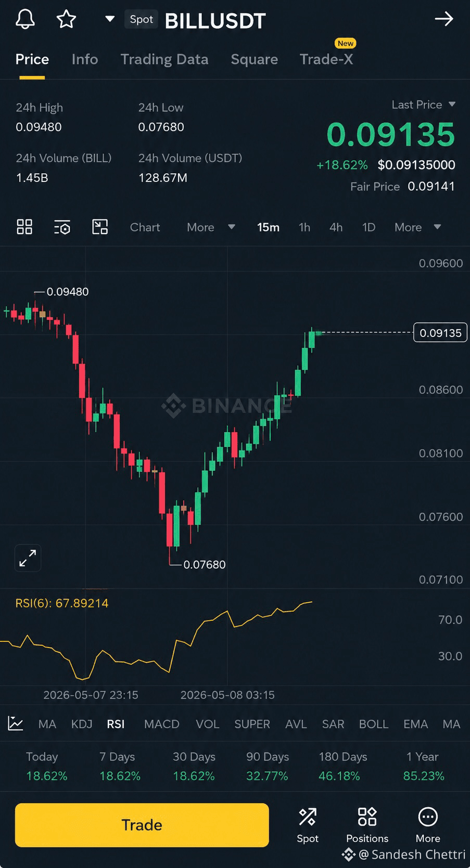Select the 15m timeframe
This screenshot has width=470, height=868.
[268, 227]
